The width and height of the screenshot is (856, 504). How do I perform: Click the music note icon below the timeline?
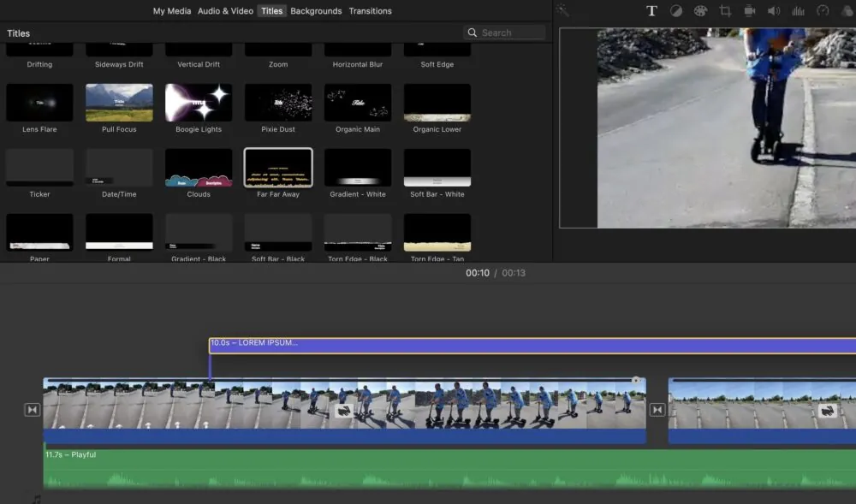click(x=37, y=499)
